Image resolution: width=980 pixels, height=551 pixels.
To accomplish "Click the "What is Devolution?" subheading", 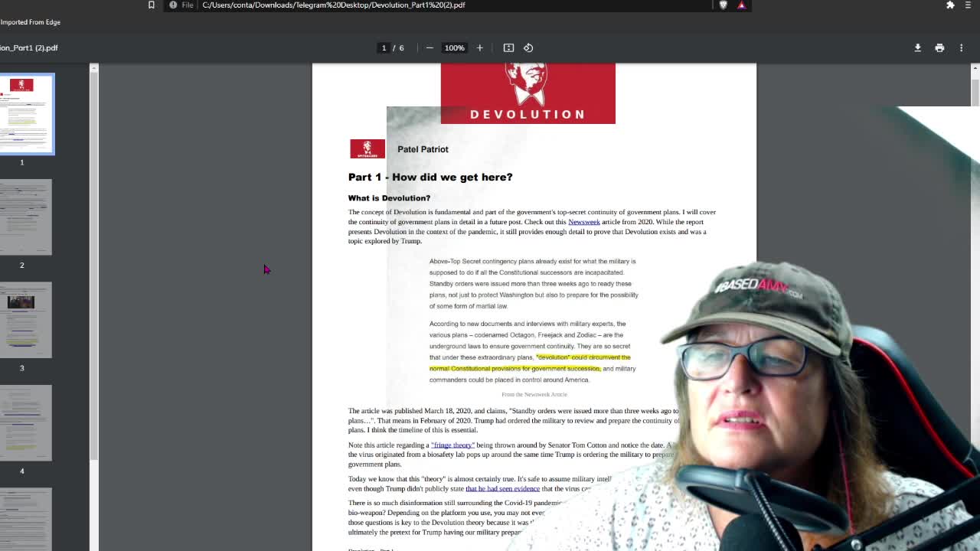I will click(x=389, y=198).
